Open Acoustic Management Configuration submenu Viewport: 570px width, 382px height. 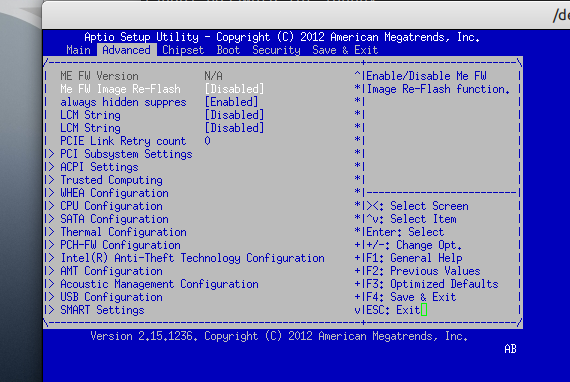click(x=159, y=284)
